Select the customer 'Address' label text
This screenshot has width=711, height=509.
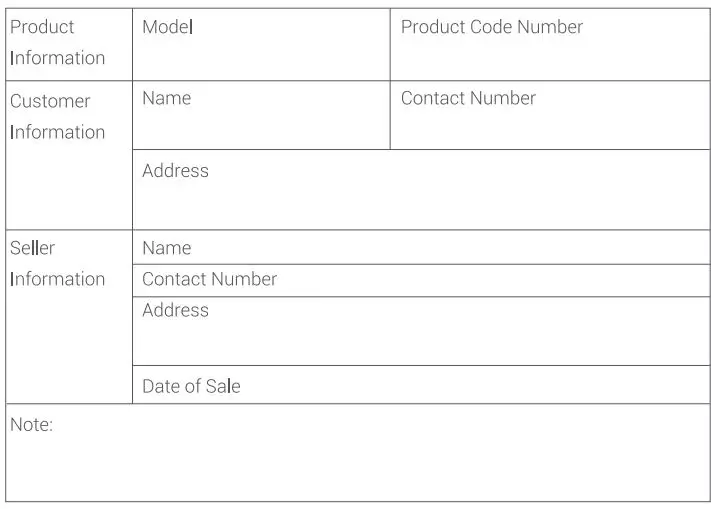pos(175,171)
